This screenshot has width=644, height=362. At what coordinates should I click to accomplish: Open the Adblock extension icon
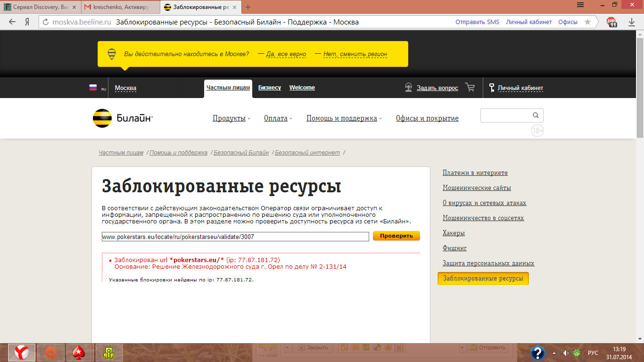click(611, 22)
